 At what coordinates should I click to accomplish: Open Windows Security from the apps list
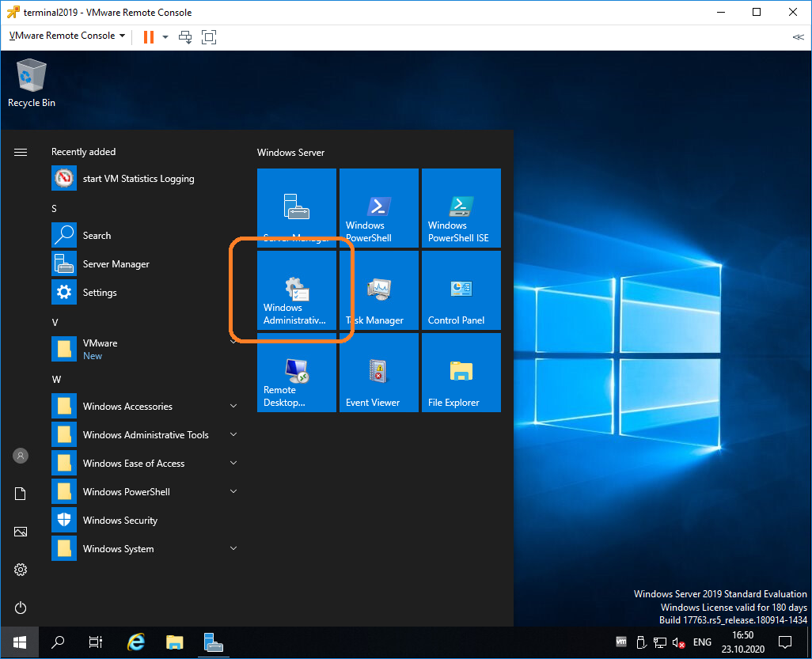click(145, 521)
